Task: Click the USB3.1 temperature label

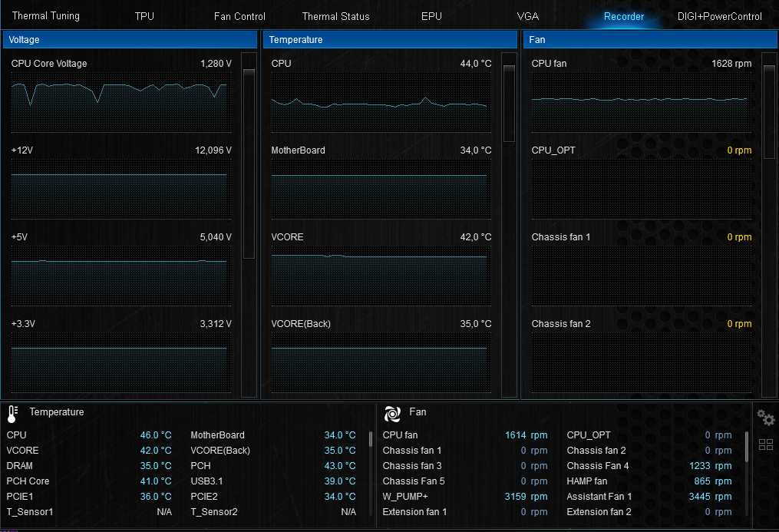Action: click(x=206, y=481)
